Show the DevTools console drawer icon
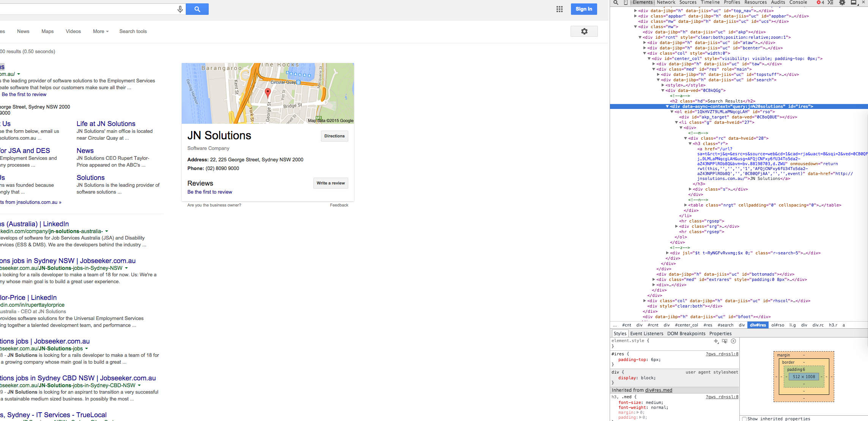868x421 pixels. pos(830,3)
